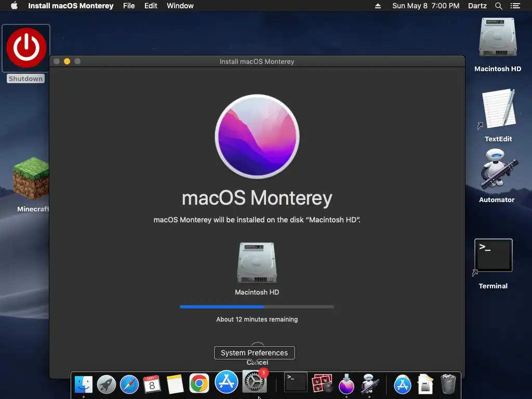This screenshot has height=399, width=532.
Task: Launch Launchpad rocket icon in Dock
Action: click(106, 384)
